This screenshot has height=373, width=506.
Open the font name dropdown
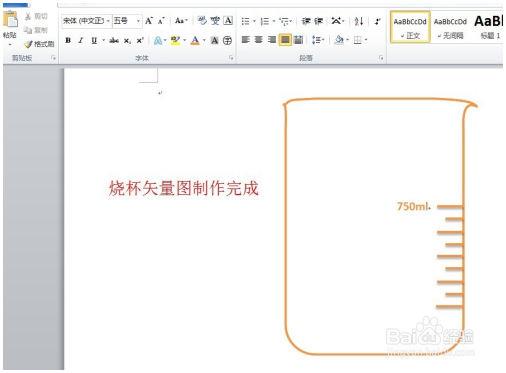click(108, 21)
